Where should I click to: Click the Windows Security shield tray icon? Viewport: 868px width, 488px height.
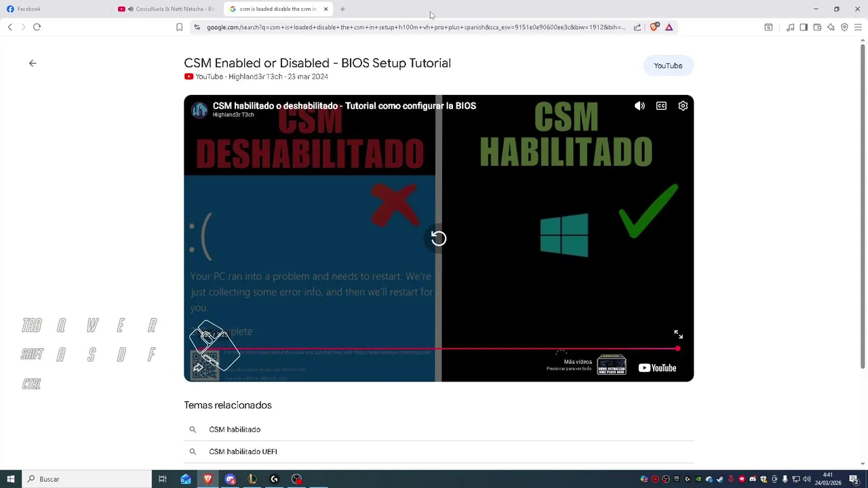(x=764, y=479)
